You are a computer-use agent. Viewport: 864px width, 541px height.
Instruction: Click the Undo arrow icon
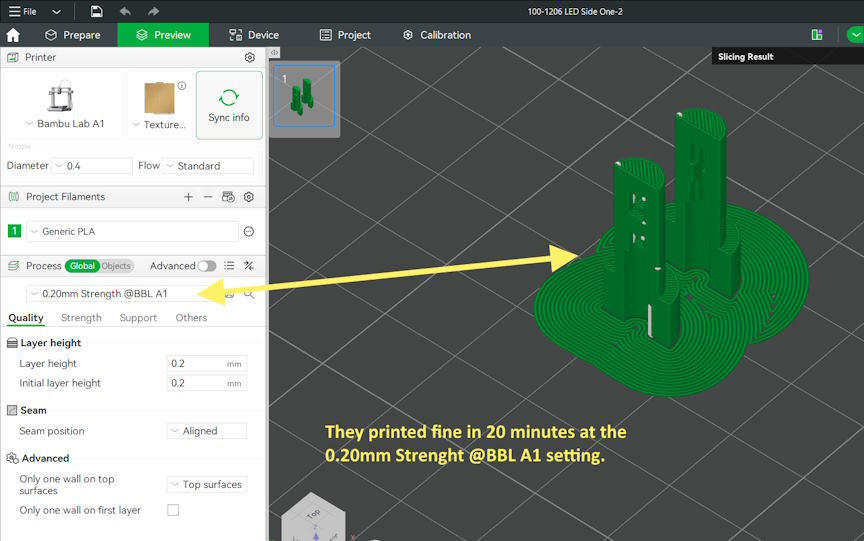(x=125, y=11)
